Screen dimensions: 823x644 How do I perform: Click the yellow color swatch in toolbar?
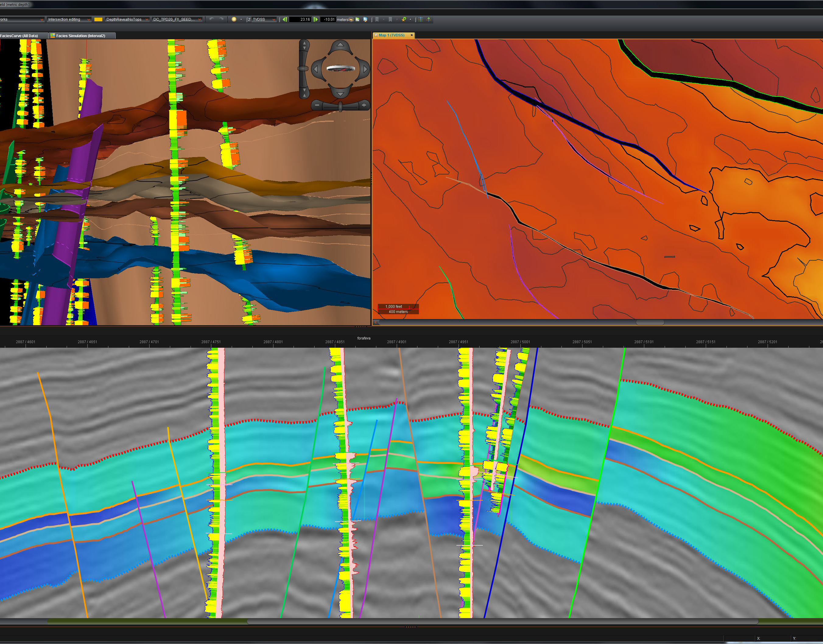[98, 19]
